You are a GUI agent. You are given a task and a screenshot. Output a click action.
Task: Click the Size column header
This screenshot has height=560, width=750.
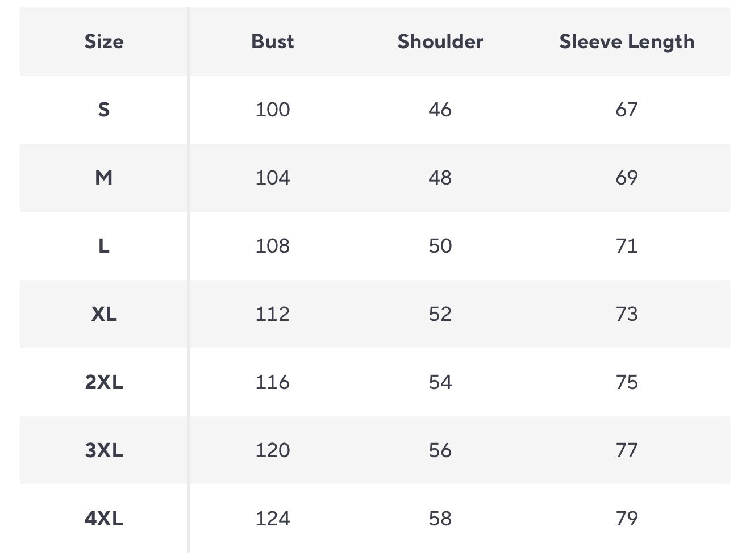click(104, 41)
